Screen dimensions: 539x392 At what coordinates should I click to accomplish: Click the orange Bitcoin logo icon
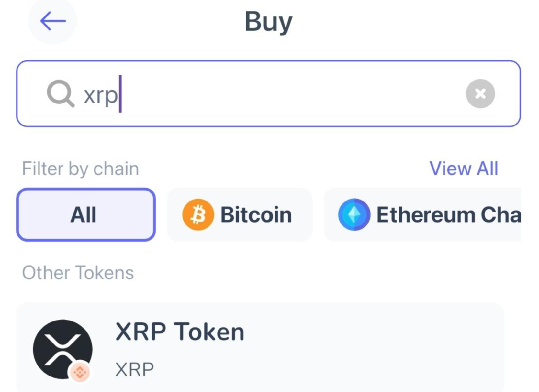click(198, 214)
